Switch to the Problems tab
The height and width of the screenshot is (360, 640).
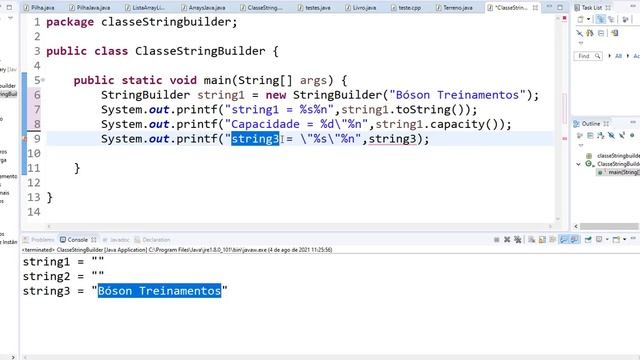39,240
